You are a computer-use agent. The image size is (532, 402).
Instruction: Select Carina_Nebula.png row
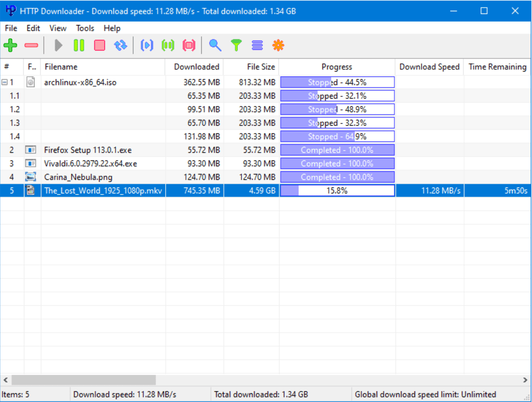tap(265, 177)
